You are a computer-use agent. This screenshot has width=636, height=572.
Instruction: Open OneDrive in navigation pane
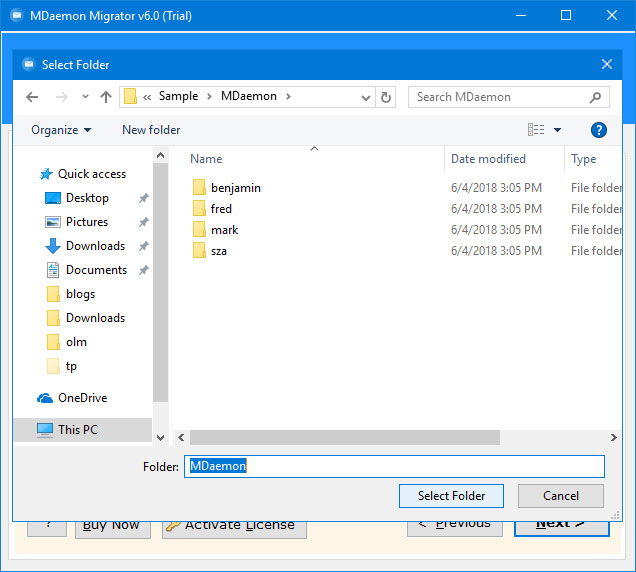pos(82,398)
